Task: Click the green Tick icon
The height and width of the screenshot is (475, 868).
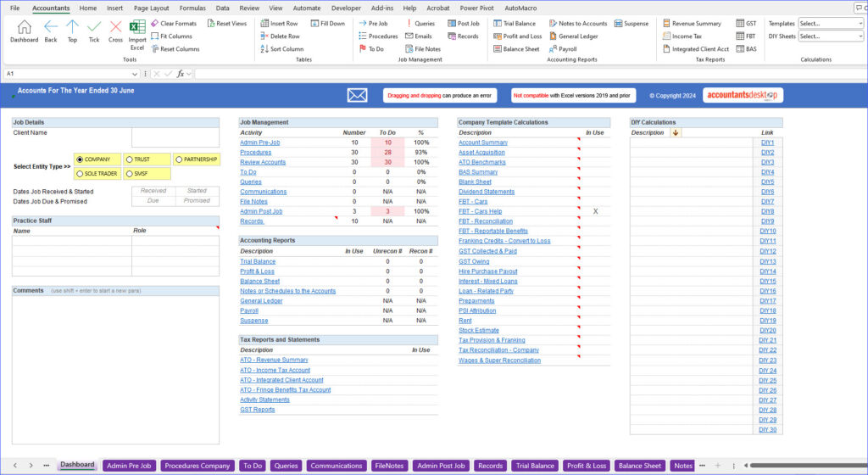Action: pyautogui.click(x=94, y=27)
